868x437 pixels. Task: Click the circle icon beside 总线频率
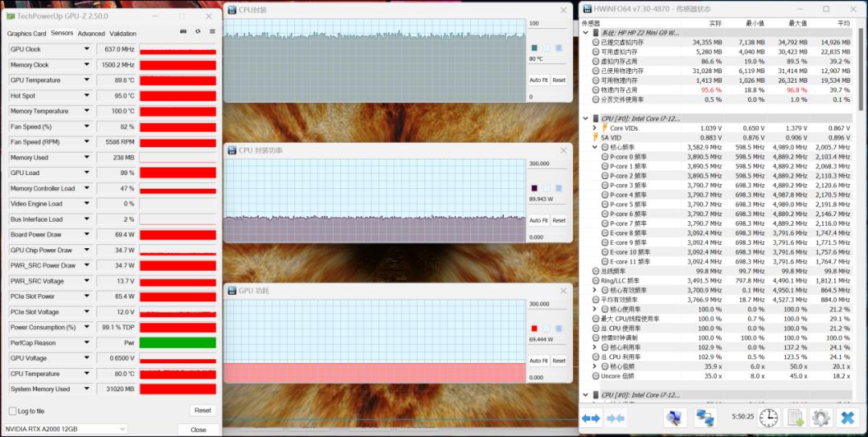[596, 271]
